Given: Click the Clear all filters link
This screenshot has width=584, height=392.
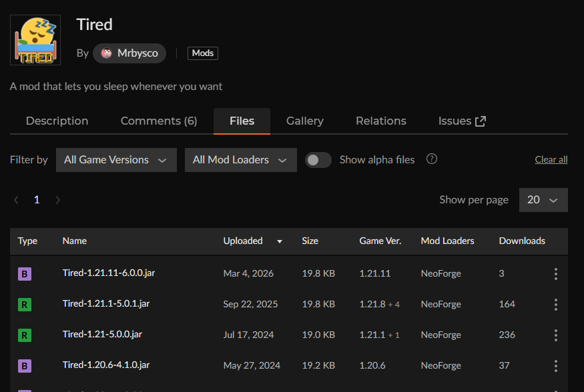Looking at the screenshot, I should pos(551,160).
